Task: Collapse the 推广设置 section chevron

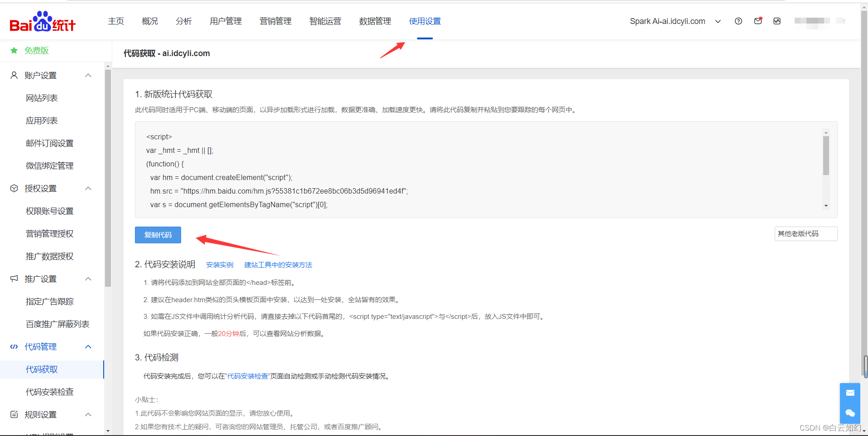Action: (x=88, y=279)
